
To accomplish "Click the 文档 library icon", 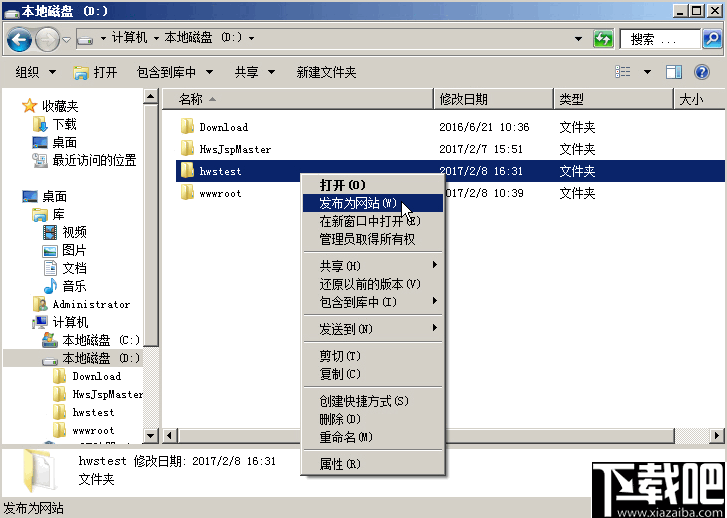I will pos(50,268).
